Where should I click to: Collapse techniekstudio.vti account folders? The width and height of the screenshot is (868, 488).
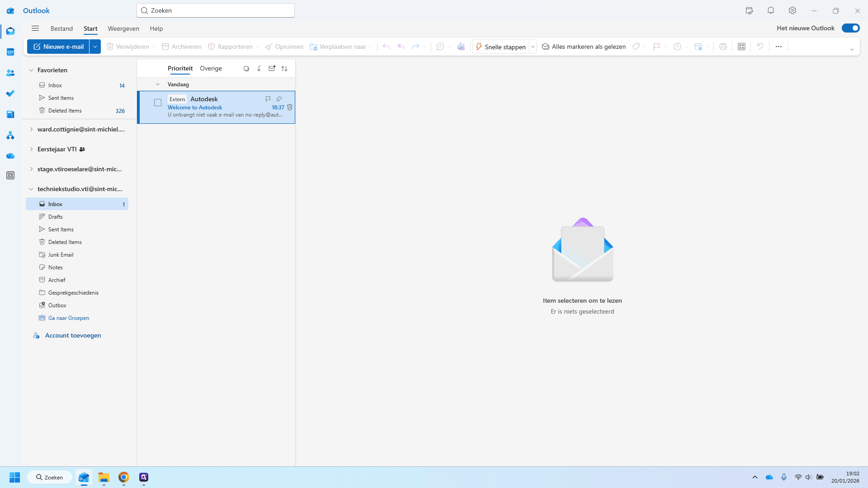[31, 189]
